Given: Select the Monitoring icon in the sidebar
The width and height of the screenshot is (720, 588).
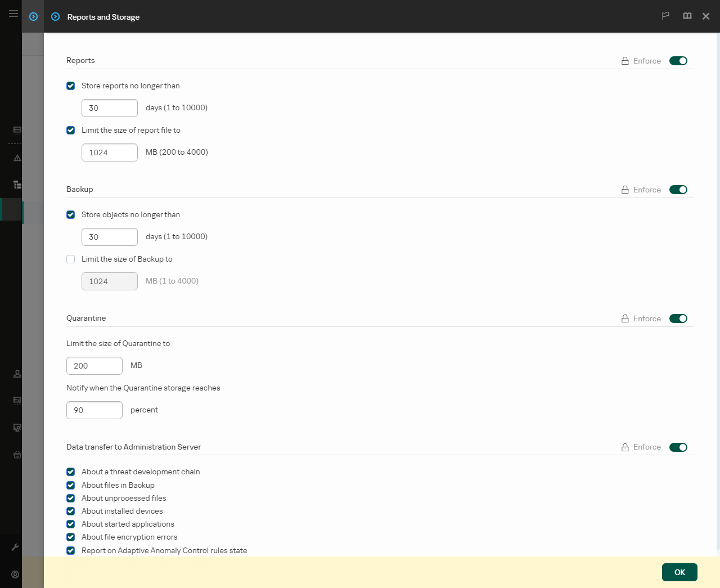Looking at the screenshot, I should pos(17,130).
